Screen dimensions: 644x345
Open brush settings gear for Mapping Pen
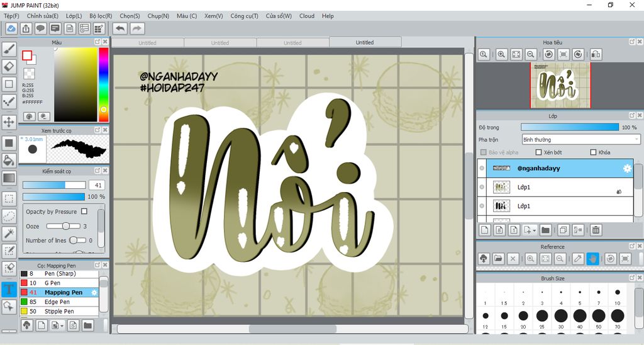94,292
